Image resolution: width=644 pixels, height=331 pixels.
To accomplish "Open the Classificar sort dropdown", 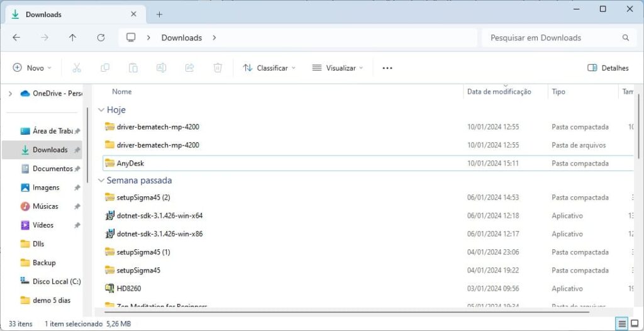I will click(269, 68).
